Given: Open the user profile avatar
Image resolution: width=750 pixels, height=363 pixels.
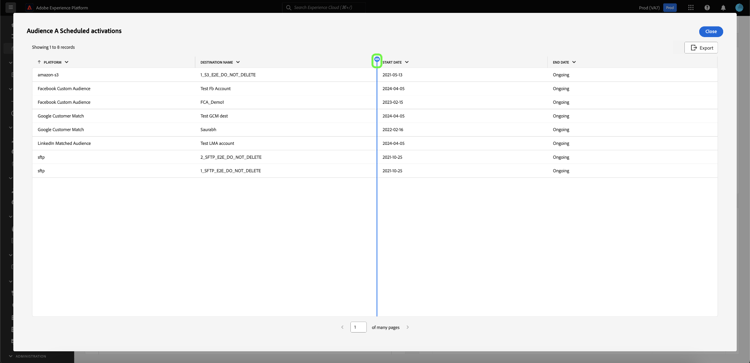Looking at the screenshot, I should click(739, 8).
